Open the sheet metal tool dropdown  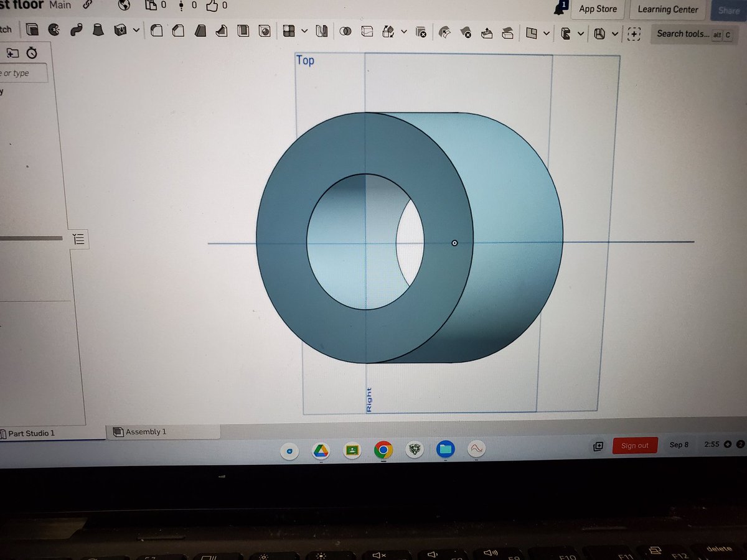580,34
